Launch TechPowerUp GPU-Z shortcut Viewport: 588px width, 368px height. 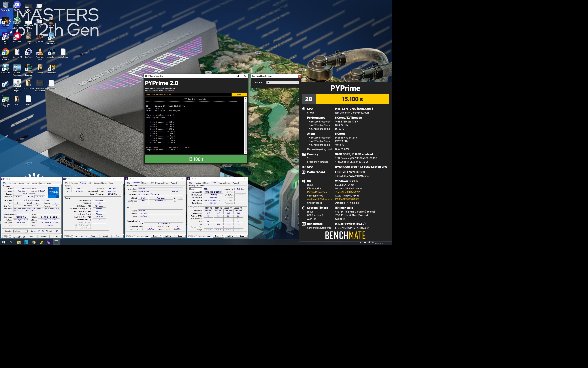coord(6,102)
